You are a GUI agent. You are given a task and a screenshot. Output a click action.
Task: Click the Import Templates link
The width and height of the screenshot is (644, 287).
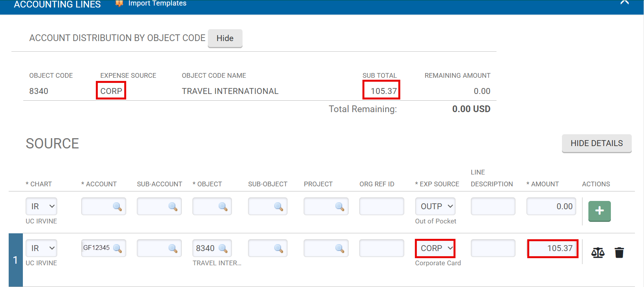(157, 4)
